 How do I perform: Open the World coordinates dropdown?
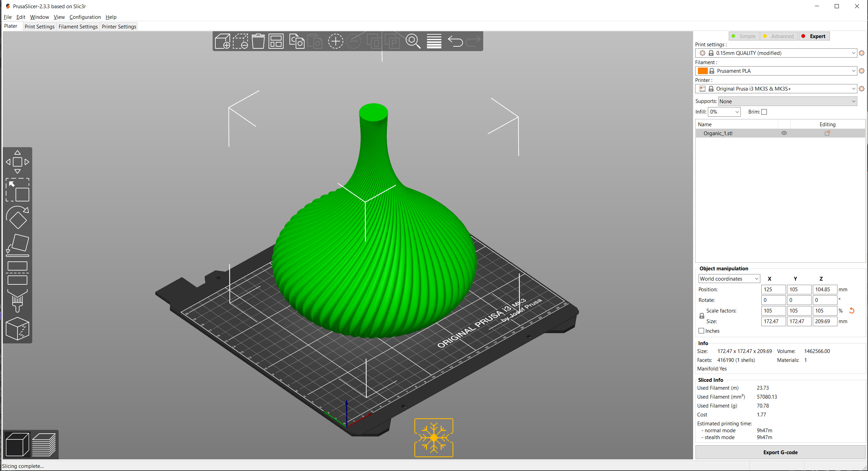[x=729, y=279]
